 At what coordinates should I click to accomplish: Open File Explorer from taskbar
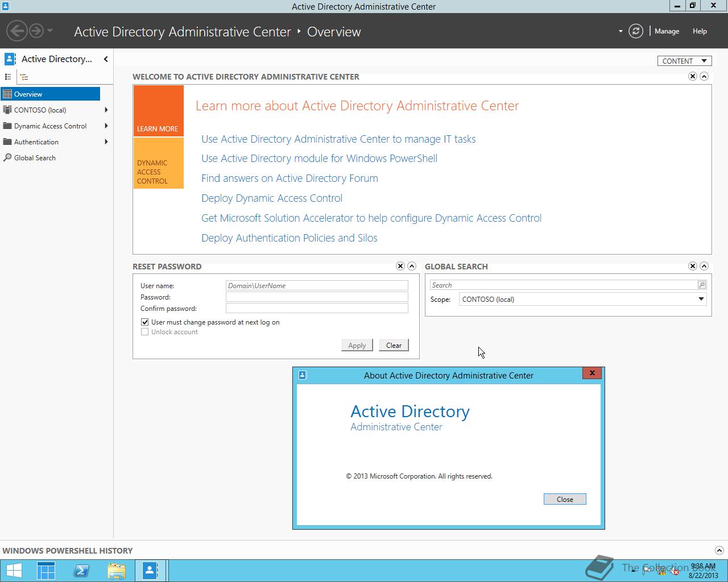pyautogui.click(x=116, y=571)
